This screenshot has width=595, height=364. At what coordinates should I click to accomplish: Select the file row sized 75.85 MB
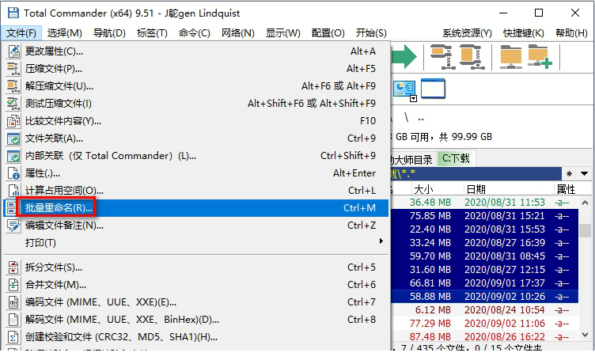[484, 215]
